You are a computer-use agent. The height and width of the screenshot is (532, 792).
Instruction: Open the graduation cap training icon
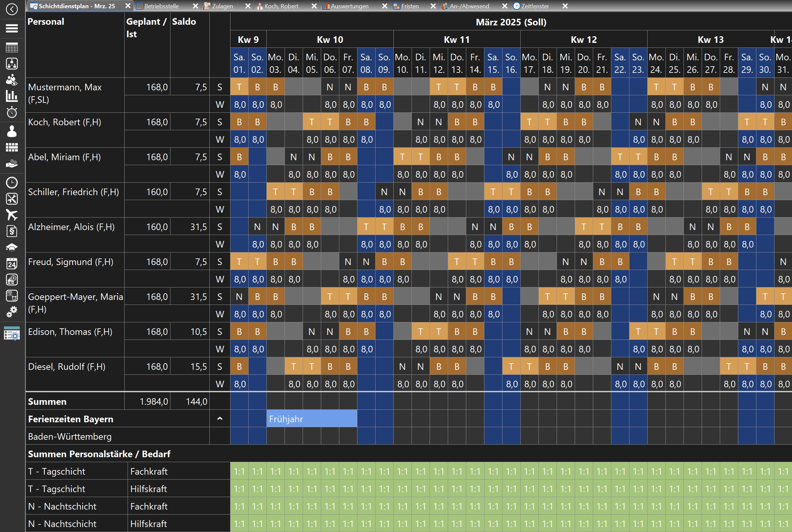(x=12, y=247)
